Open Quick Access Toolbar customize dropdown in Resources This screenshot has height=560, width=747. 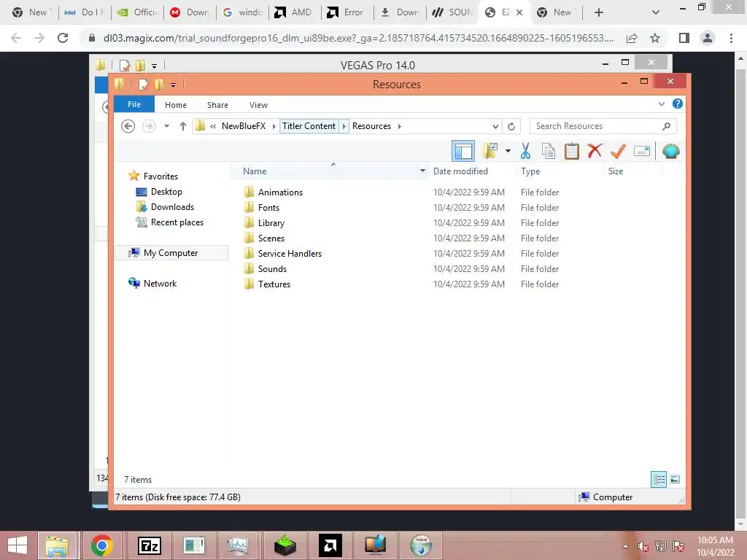point(173,85)
